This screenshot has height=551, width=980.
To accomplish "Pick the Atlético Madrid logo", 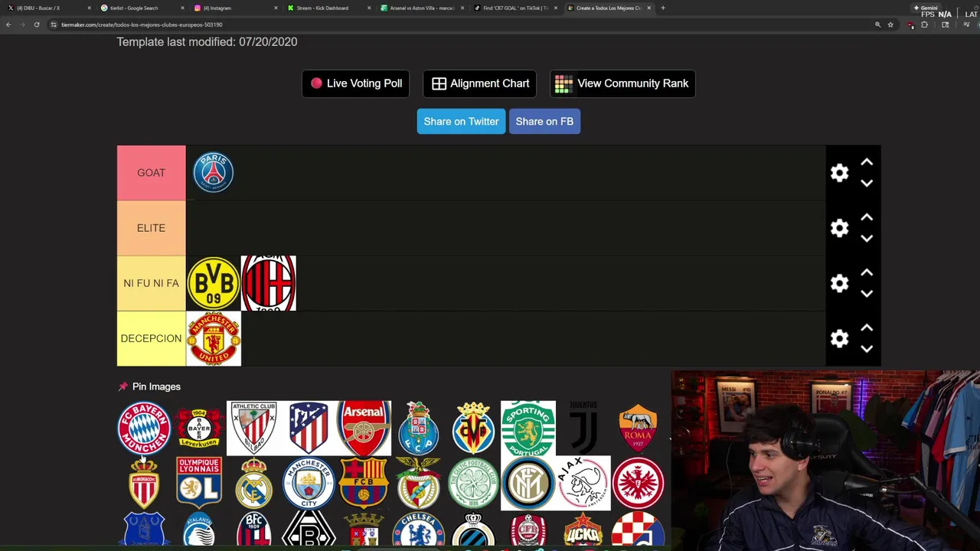I will coord(309,428).
